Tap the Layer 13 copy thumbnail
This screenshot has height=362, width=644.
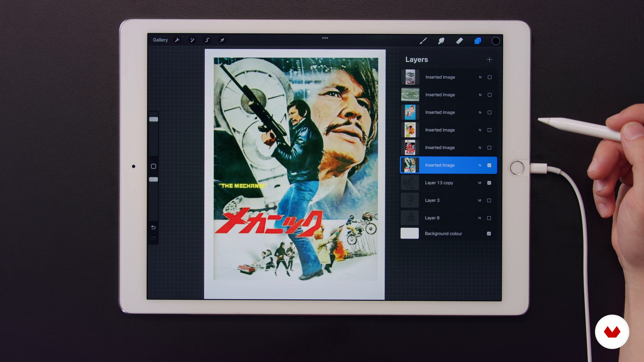(x=410, y=183)
